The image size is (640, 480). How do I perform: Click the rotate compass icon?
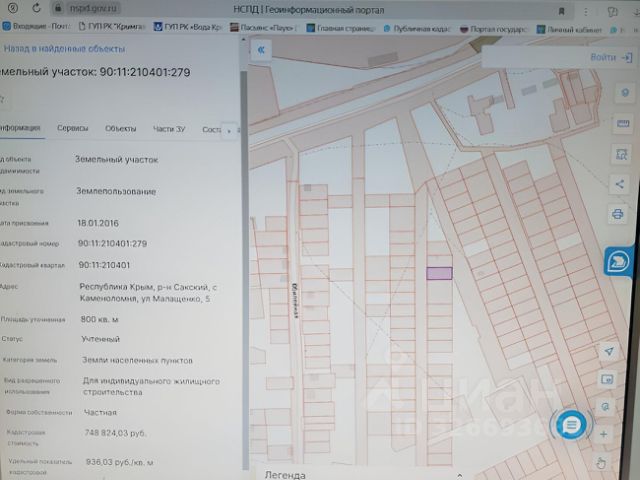tap(605, 407)
